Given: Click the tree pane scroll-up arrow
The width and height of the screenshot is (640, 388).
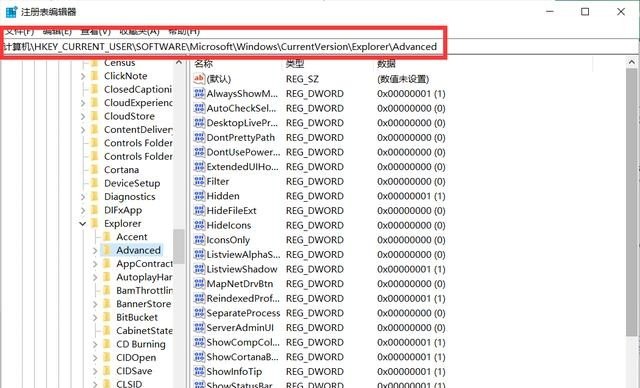Looking at the screenshot, I should point(179,62).
